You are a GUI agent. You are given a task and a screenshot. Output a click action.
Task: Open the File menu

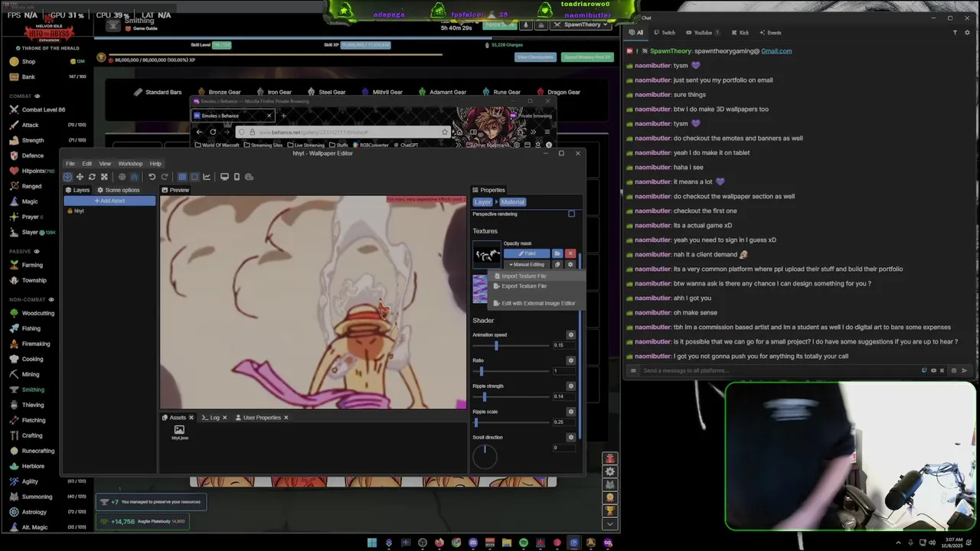tap(70, 164)
